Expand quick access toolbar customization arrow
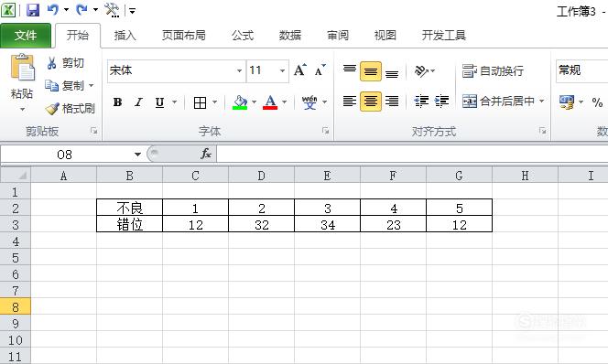The image size is (608, 364). pyautogui.click(x=132, y=11)
